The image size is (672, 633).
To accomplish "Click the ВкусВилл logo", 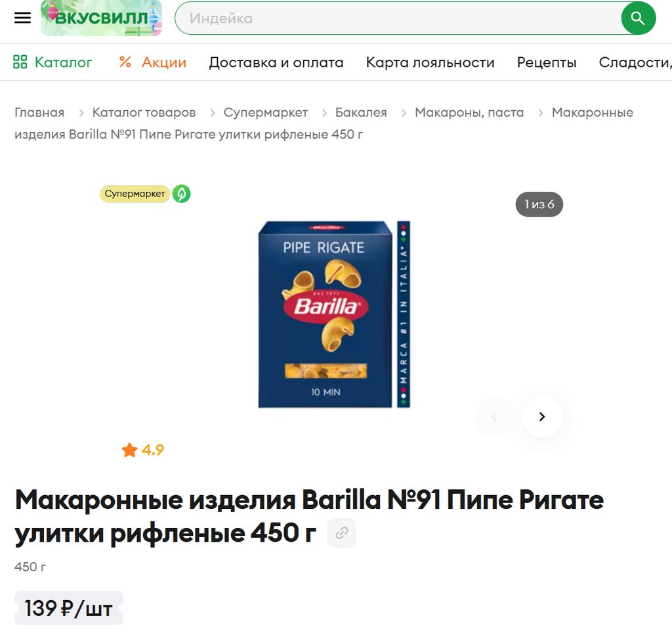I will 101,18.
